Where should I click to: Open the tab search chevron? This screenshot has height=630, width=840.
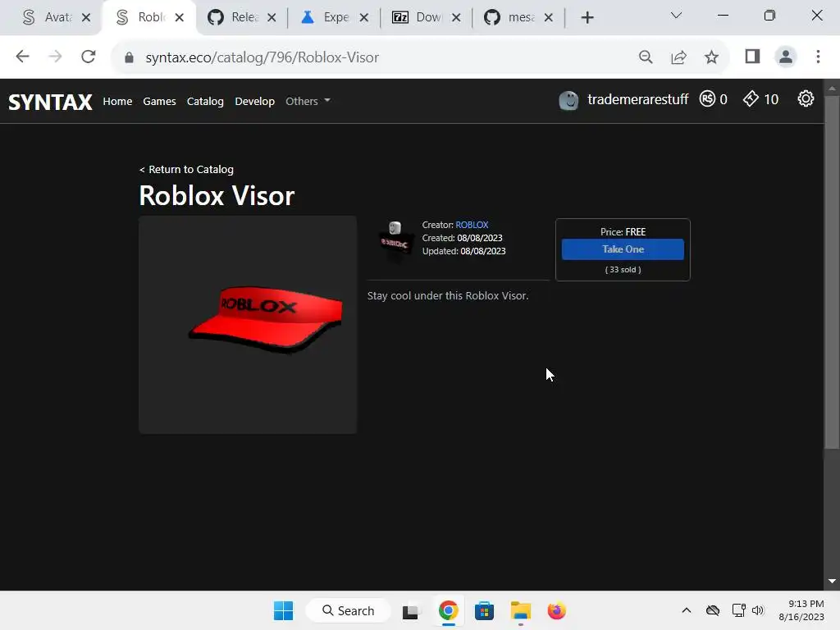676,15
